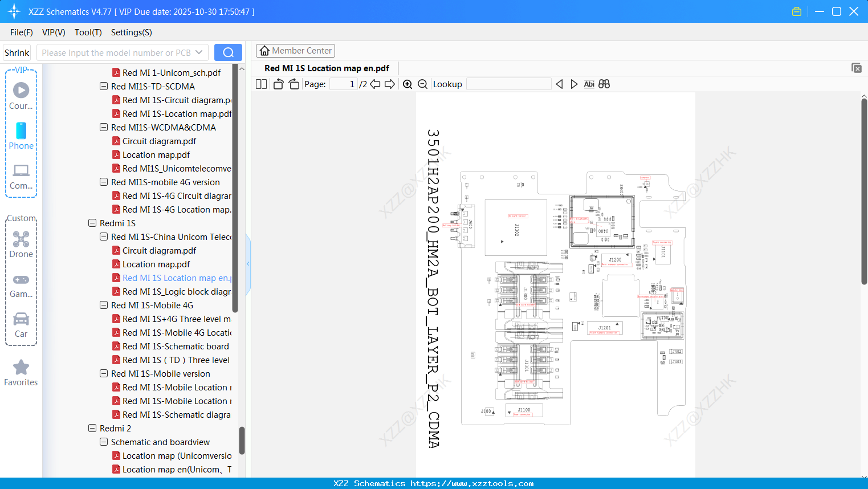Rotate the PDF page counterclockwise
The height and width of the screenshot is (489, 868).
coord(278,84)
